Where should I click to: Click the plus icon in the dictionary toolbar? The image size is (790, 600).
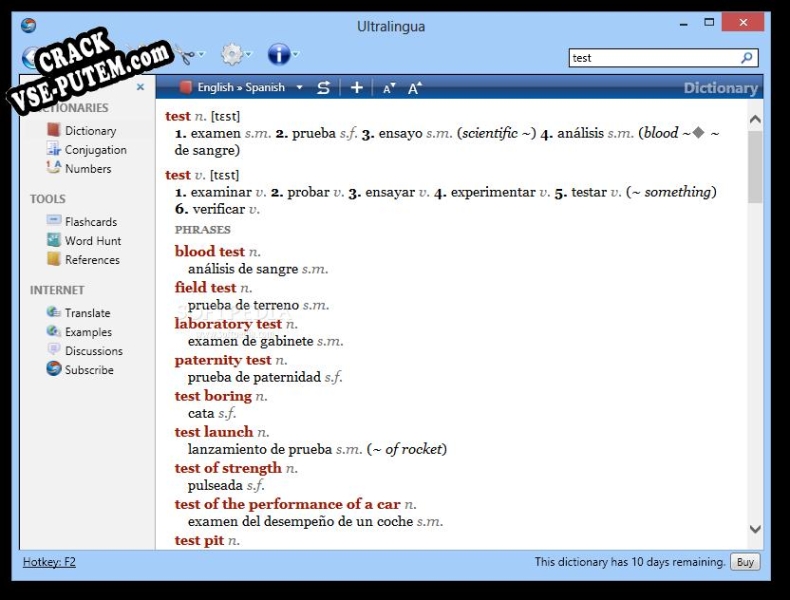(357, 88)
